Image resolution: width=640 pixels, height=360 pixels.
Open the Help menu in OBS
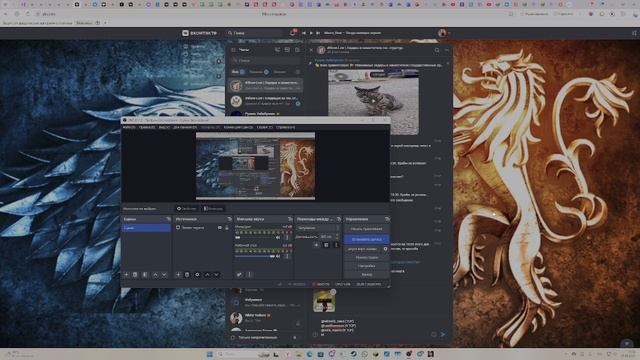point(285,127)
